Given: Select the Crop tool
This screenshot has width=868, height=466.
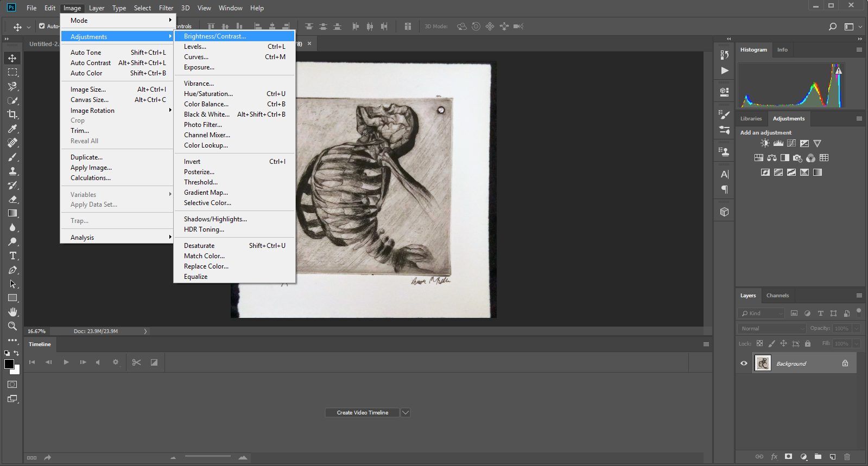Looking at the screenshot, I should pos(12,114).
